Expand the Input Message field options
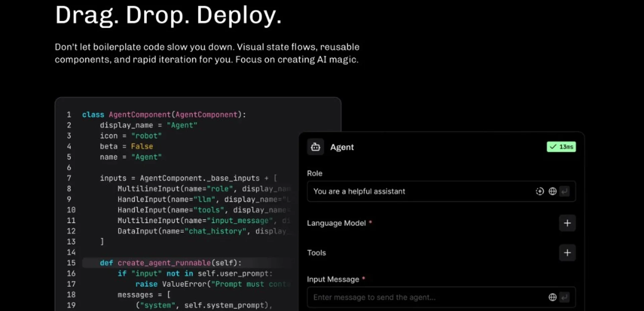 point(565,297)
